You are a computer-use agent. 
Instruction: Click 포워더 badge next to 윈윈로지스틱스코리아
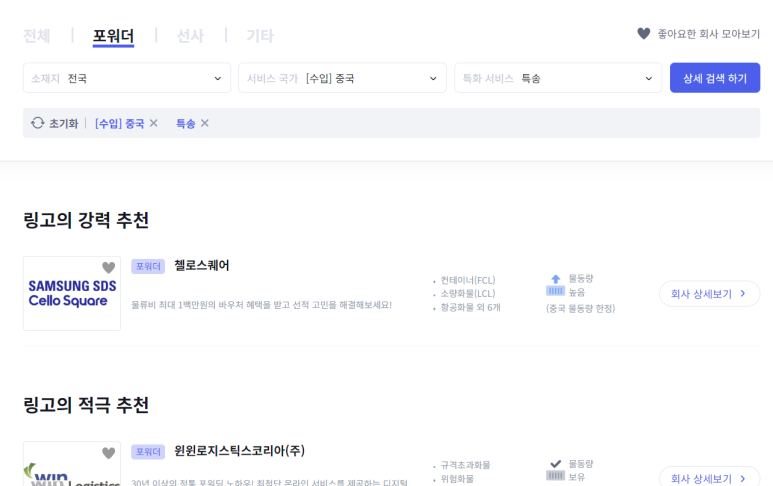148,451
